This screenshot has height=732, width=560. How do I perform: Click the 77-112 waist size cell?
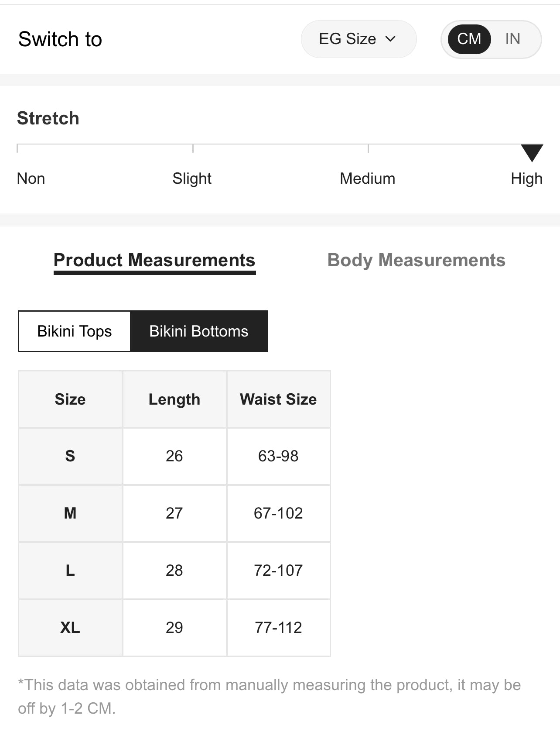[278, 628]
